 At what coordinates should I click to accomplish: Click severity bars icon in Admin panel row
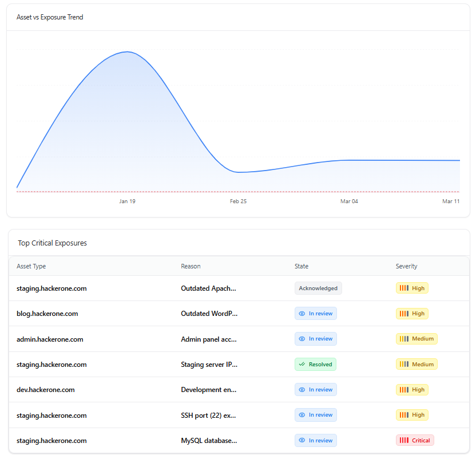404,339
